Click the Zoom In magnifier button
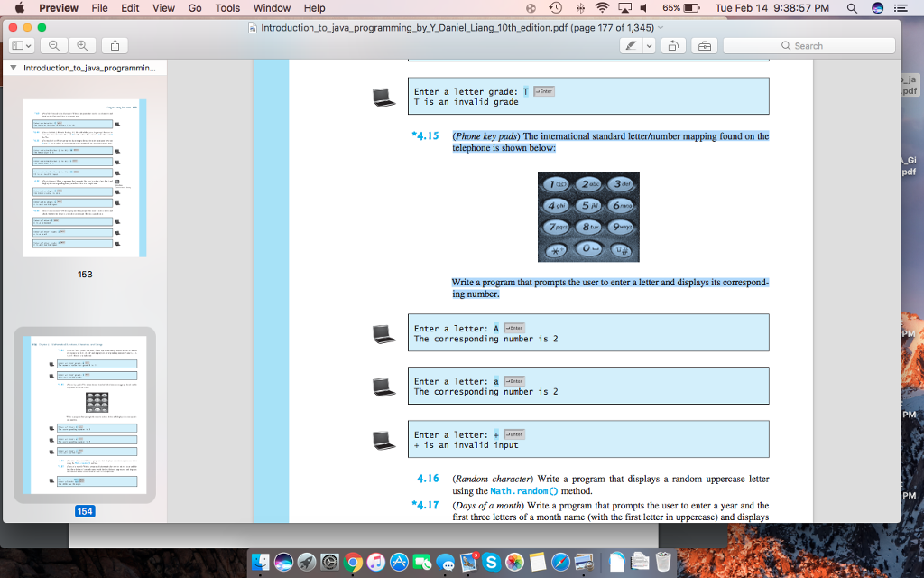The width and height of the screenshot is (924, 578). [82, 45]
